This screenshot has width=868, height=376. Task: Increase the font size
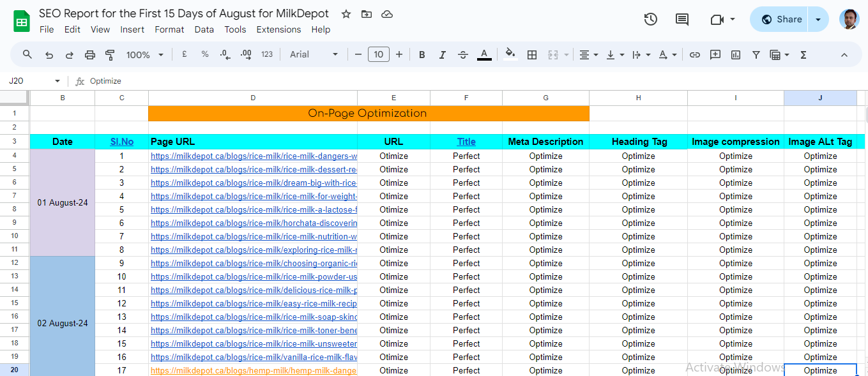pos(399,55)
